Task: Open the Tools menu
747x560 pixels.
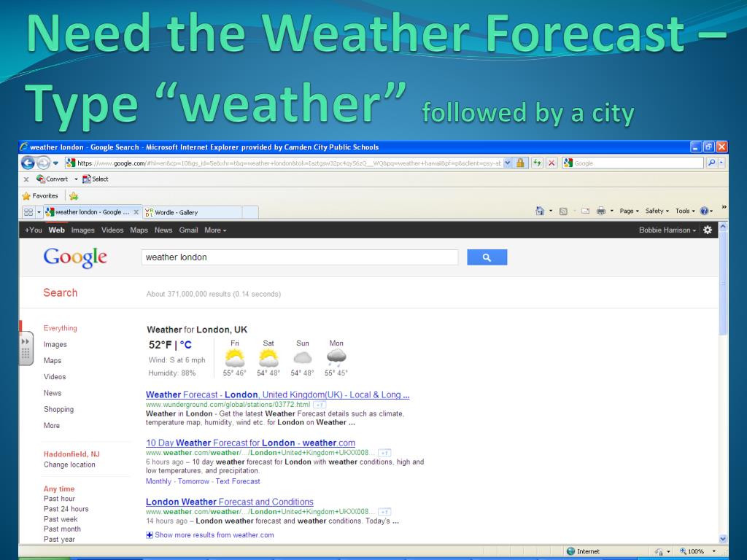Action: click(x=685, y=211)
